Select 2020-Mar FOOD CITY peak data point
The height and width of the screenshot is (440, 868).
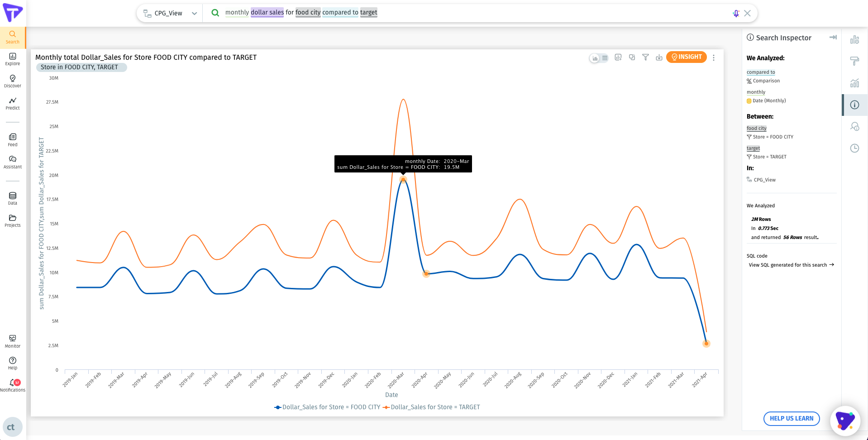point(403,180)
